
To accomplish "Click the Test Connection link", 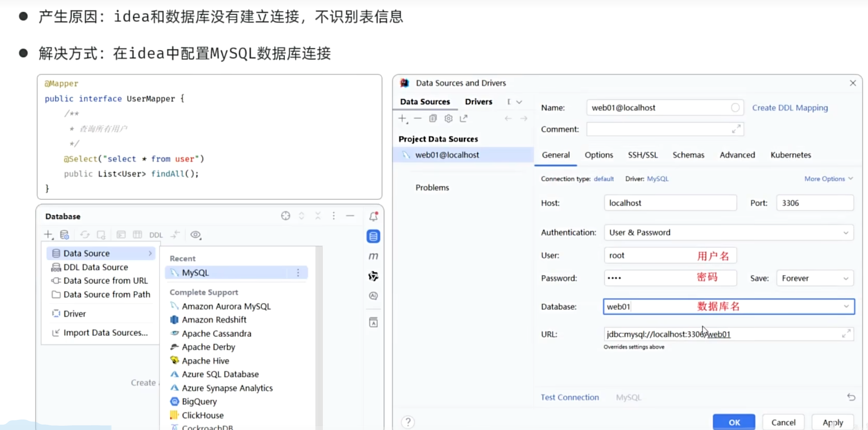I will click(569, 397).
